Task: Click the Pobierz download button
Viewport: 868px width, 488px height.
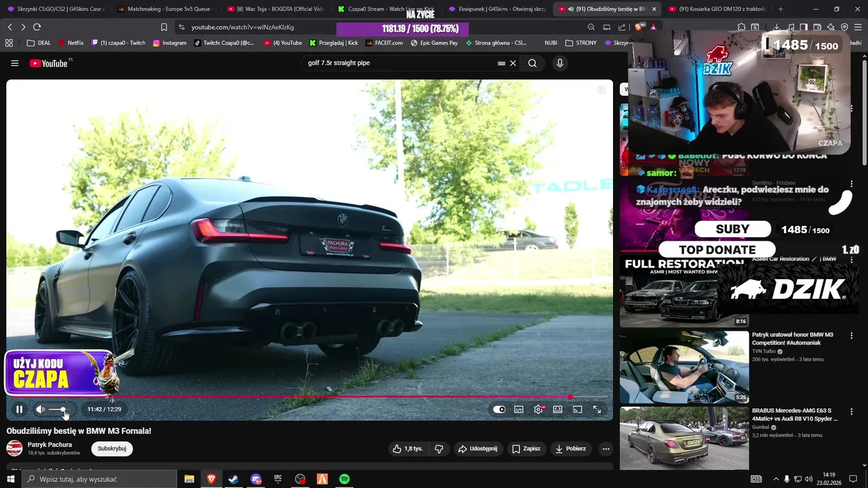Action: point(570,449)
